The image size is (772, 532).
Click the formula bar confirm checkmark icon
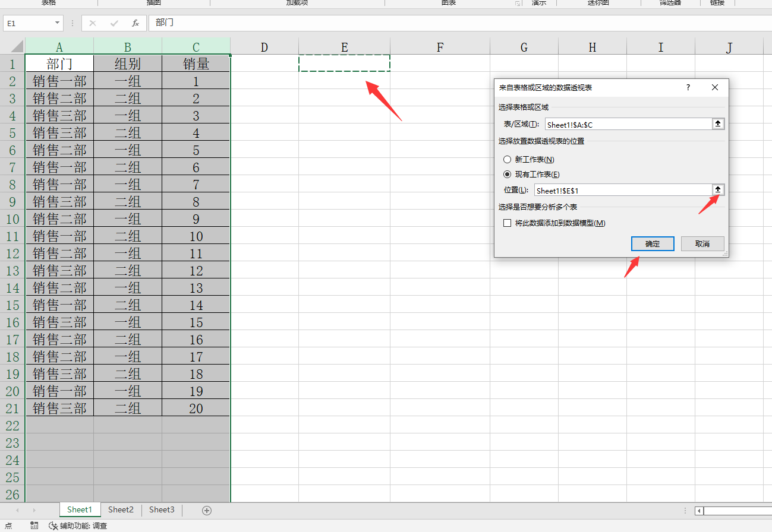point(114,23)
